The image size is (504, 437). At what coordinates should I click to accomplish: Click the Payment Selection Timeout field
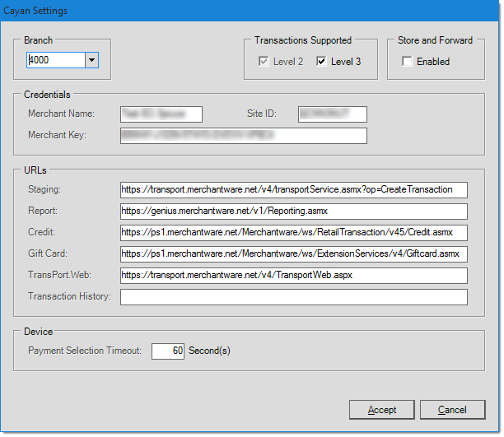point(168,351)
